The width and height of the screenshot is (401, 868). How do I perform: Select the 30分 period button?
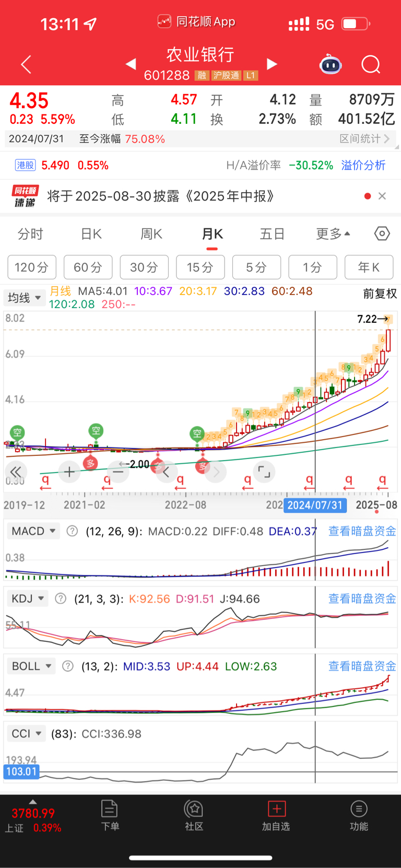pyautogui.click(x=144, y=267)
